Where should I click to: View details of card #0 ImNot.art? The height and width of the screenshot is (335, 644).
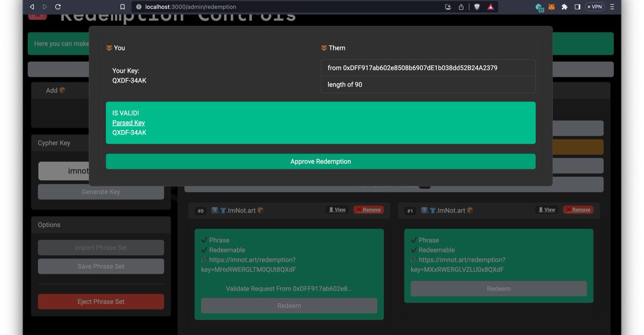(x=337, y=209)
